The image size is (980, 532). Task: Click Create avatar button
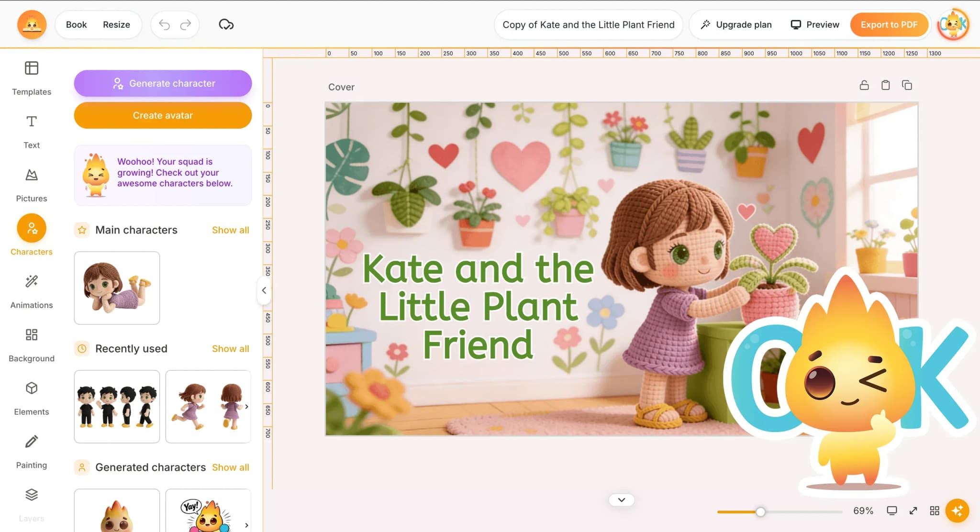coord(163,115)
